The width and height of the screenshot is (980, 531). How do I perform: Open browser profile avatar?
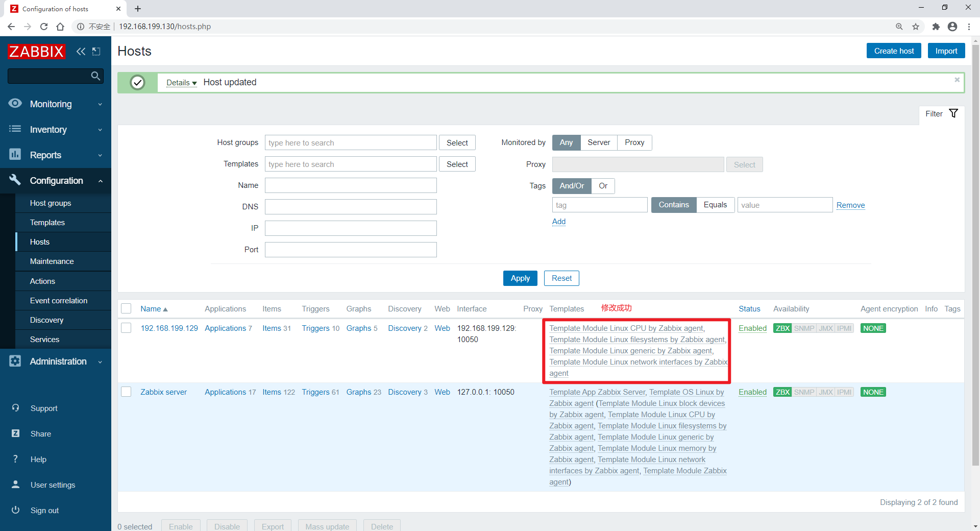click(x=952, y=27)
